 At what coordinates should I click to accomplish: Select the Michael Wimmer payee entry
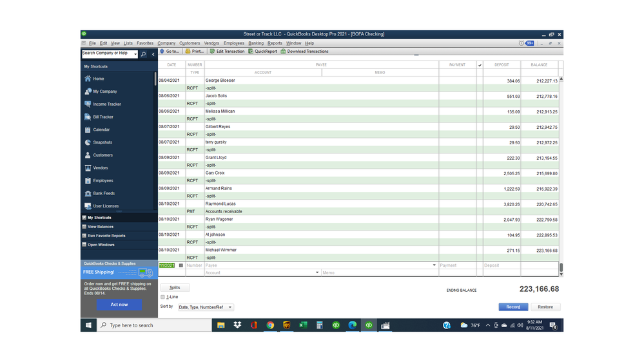point(221,250)
